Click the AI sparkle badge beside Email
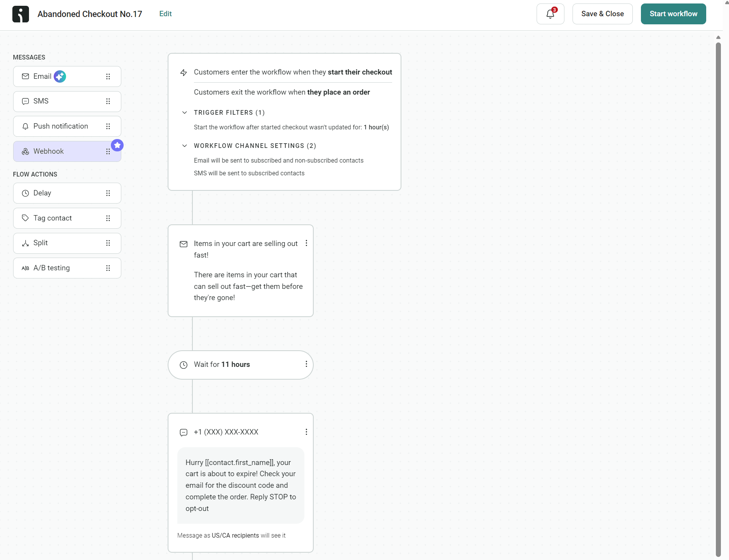The image size is (729, 560). point(60,76)
